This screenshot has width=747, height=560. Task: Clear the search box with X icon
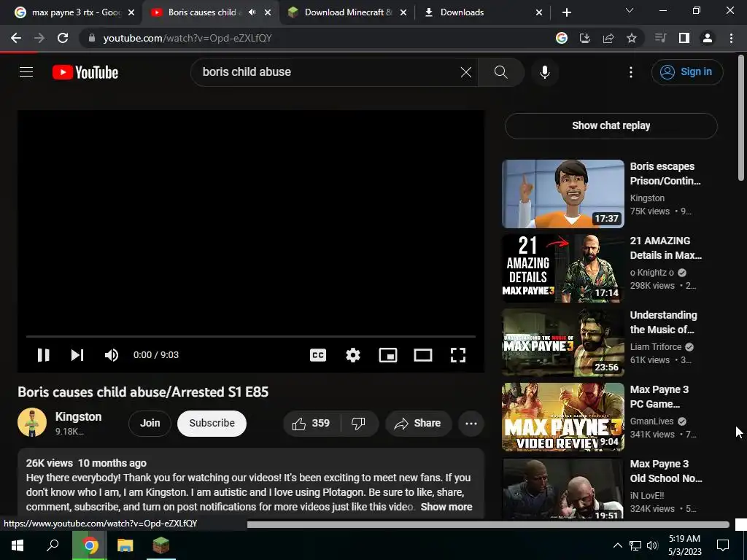(x=466, y=72)
